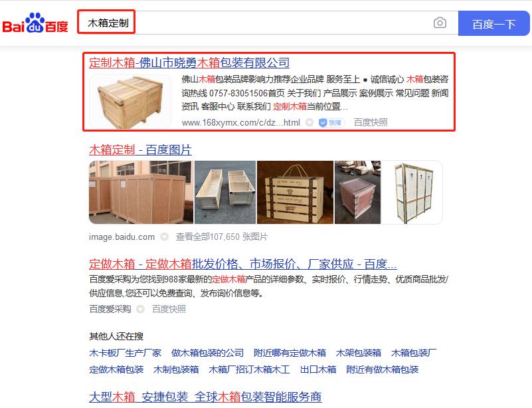This screenshot has height=408, width=532.
Task: Open the wine gift box image thumbnail
Action: coord(295,192)
